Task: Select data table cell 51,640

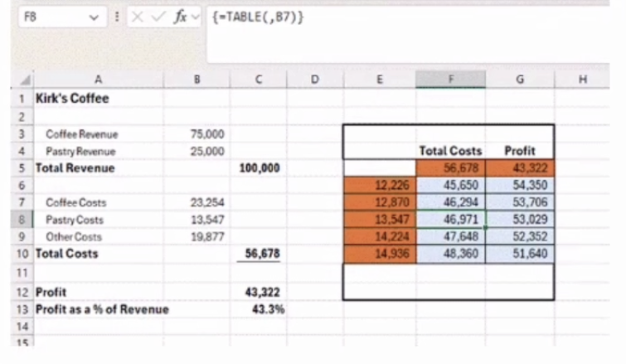Action: pos(520,254)
